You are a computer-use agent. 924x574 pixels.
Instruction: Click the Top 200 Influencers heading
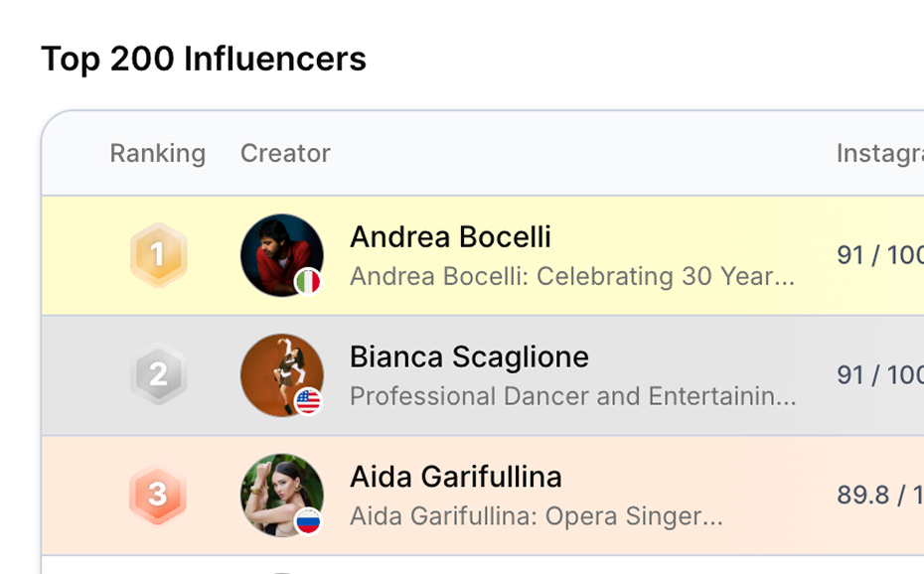[x=204, y=60]
